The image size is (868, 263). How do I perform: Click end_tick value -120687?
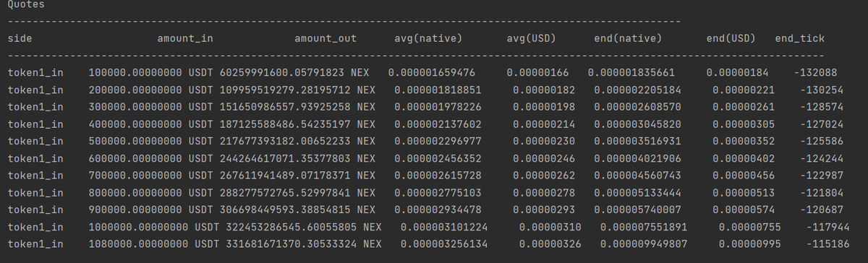point(822,210)
